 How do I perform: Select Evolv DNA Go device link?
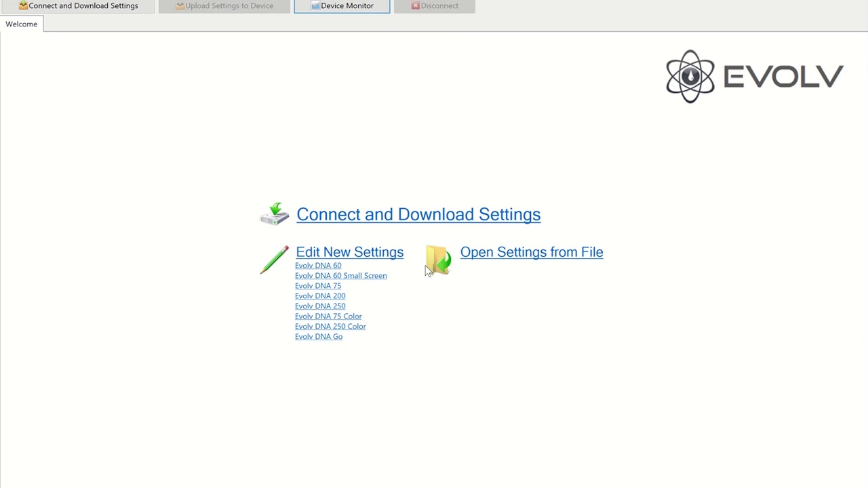pos(319,337)
